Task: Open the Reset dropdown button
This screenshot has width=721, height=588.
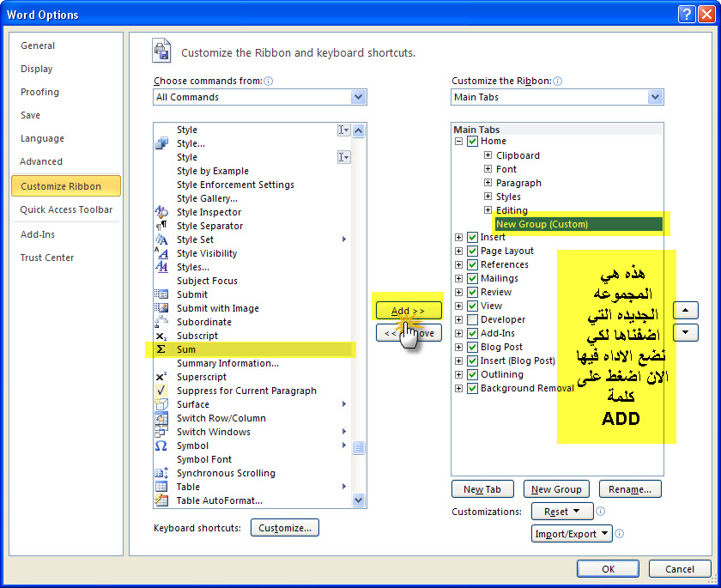Action: (x=562, y=512)
